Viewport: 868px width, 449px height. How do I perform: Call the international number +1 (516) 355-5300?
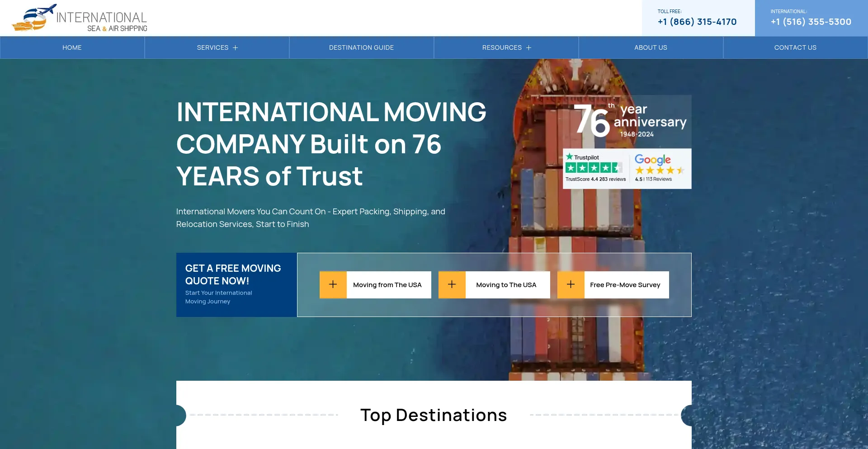pyautogui.click(x=811, y=22)
